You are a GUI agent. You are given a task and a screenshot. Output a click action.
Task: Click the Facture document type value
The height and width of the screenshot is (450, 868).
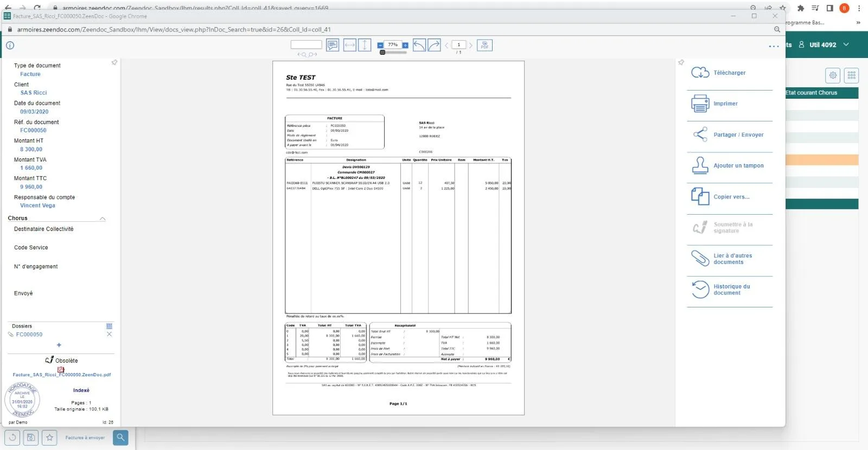[30, 74]
